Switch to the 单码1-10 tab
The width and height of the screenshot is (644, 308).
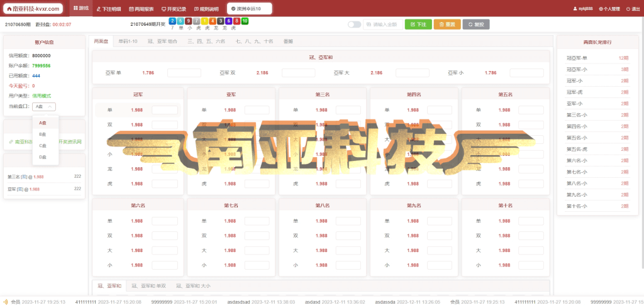point(128,41)
